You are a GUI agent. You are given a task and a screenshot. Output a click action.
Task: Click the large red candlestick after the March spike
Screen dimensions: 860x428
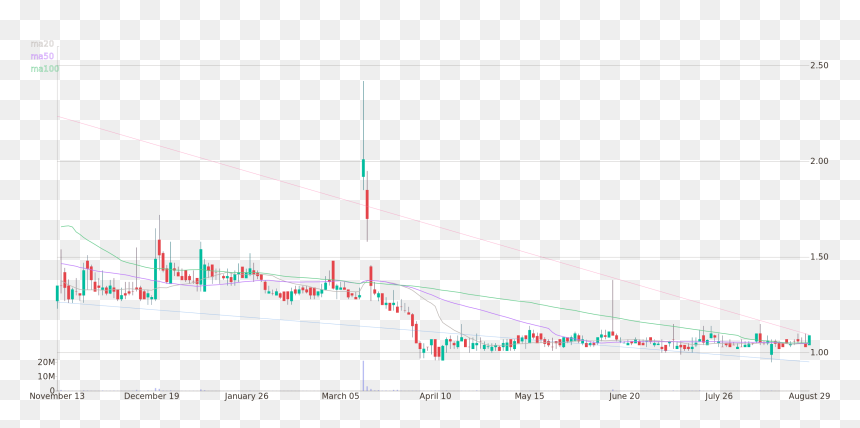(x=367, y=204)
